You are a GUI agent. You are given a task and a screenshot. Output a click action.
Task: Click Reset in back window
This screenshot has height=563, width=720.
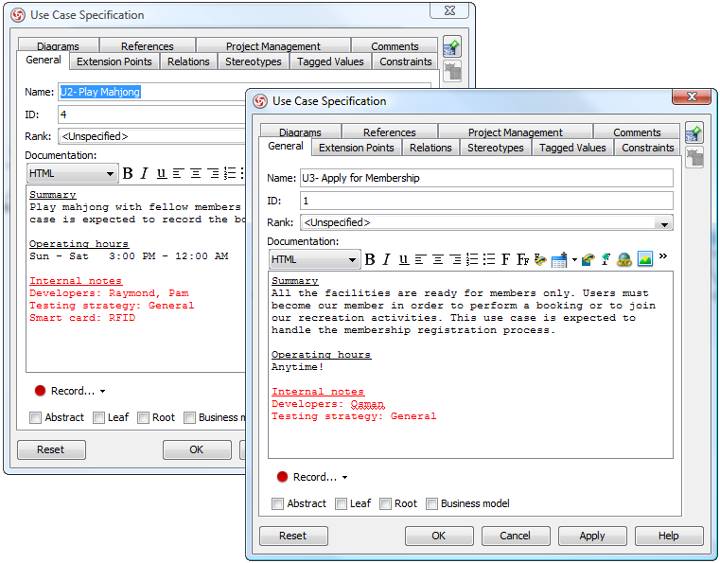(x=51, y=450)
